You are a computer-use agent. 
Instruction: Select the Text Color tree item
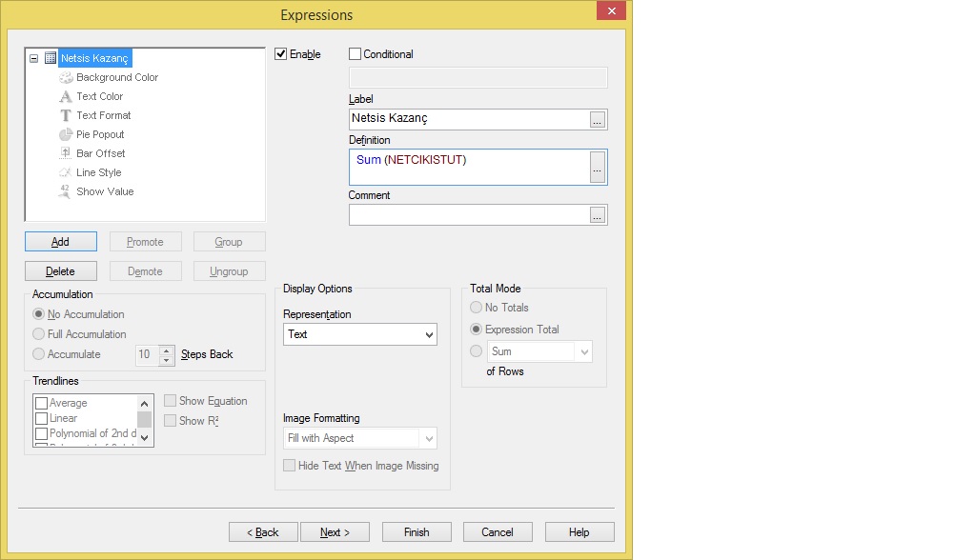(99, 96)
